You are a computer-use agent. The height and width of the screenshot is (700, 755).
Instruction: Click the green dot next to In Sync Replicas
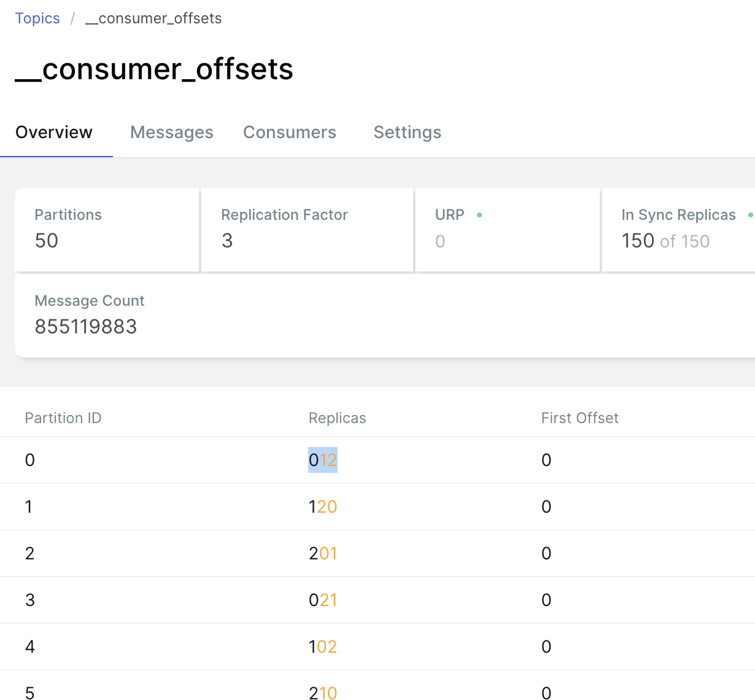click(x=750, y=215)
